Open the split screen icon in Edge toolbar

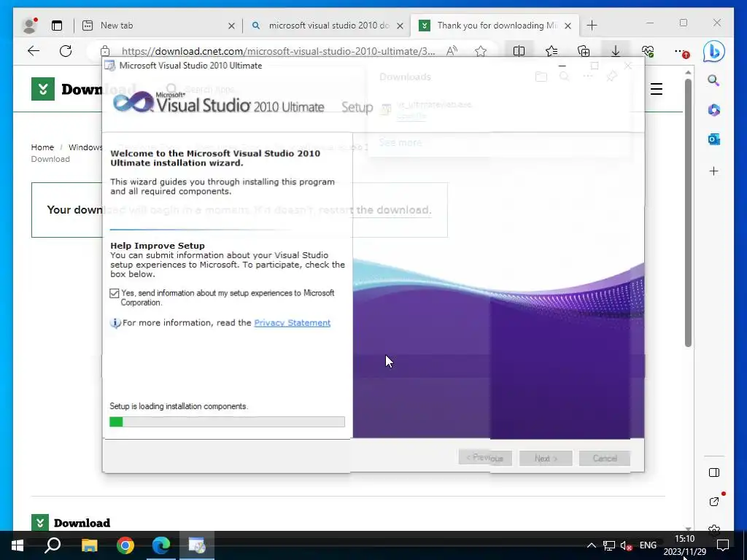(x=519, y=51)
